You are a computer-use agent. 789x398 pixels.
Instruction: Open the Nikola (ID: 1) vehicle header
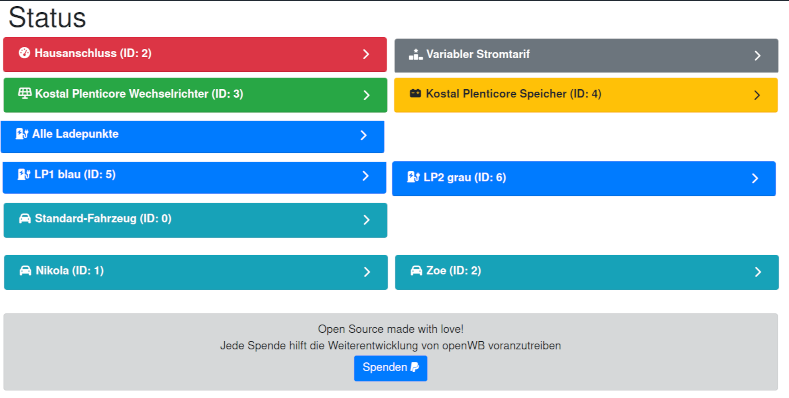pyautogui.click(x=196, y=272)
